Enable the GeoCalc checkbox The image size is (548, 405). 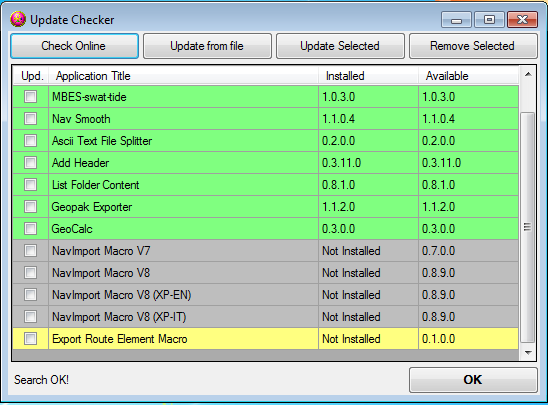(30, 229)
